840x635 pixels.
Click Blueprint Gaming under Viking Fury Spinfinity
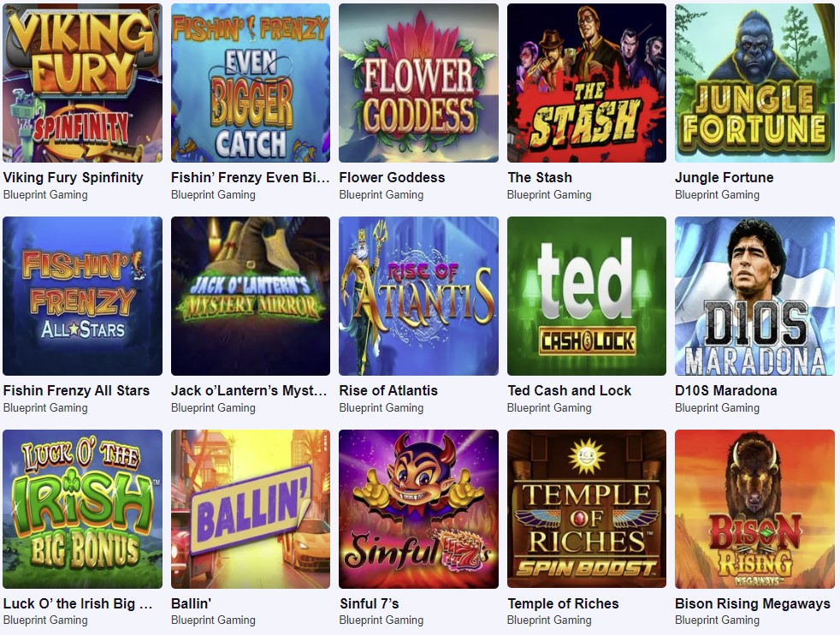[45, 194]
